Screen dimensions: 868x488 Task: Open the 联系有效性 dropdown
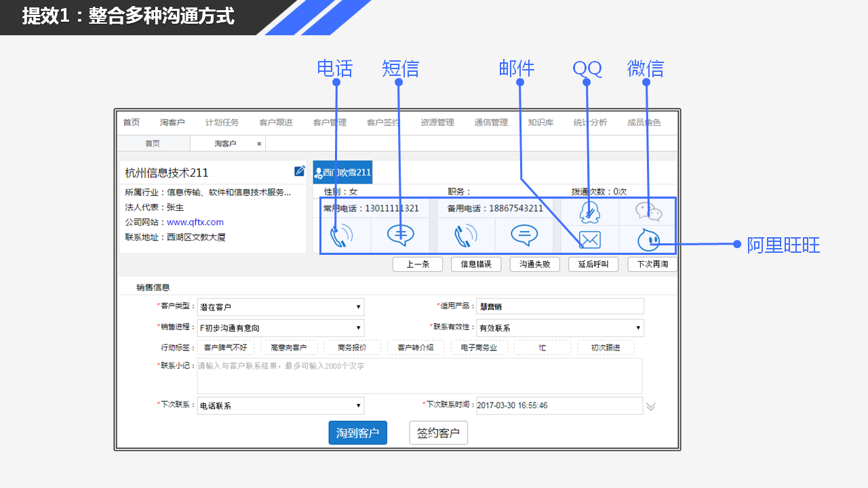pyautogui.click(x=559, y=328)
